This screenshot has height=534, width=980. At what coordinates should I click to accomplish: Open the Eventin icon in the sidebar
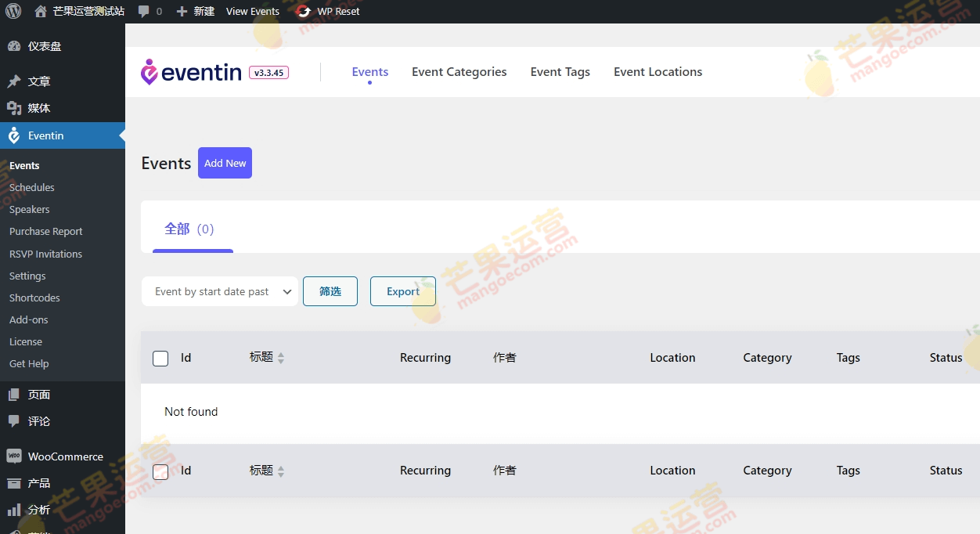click(14, 135)
